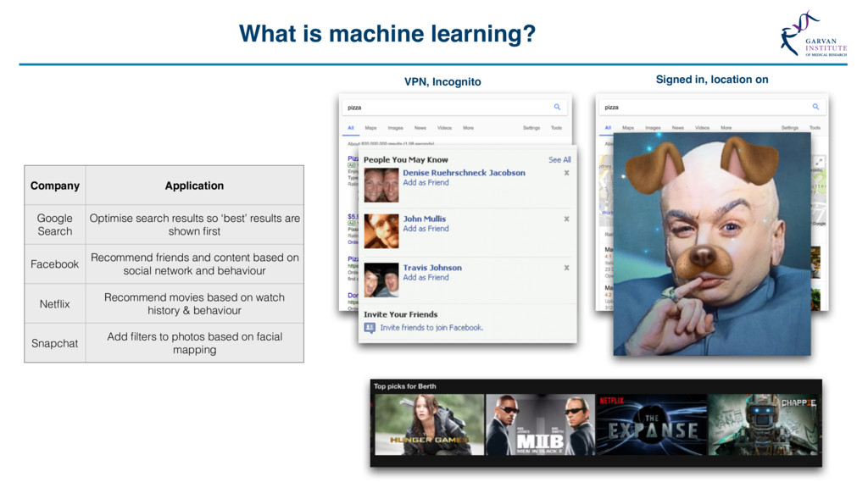The width and height of the screenshot is (868, 488).
Task: Click the 'Company' column header
Action: [55, 186]
